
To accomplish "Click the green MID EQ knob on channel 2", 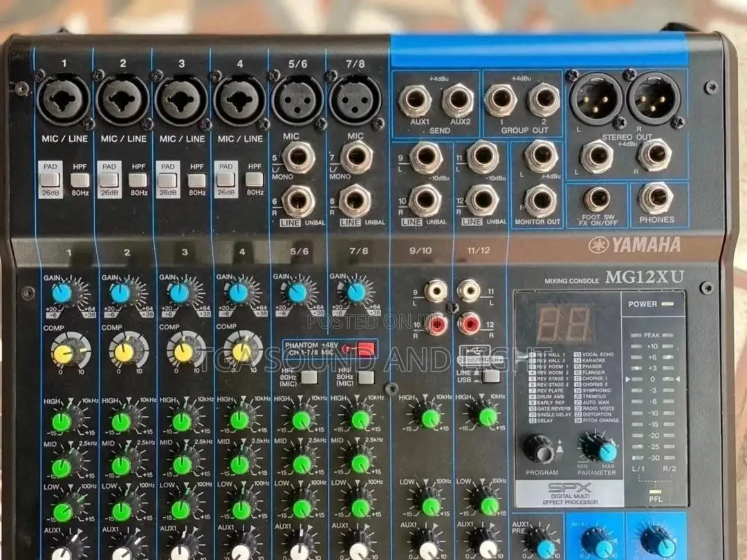I will pos(121,466).
